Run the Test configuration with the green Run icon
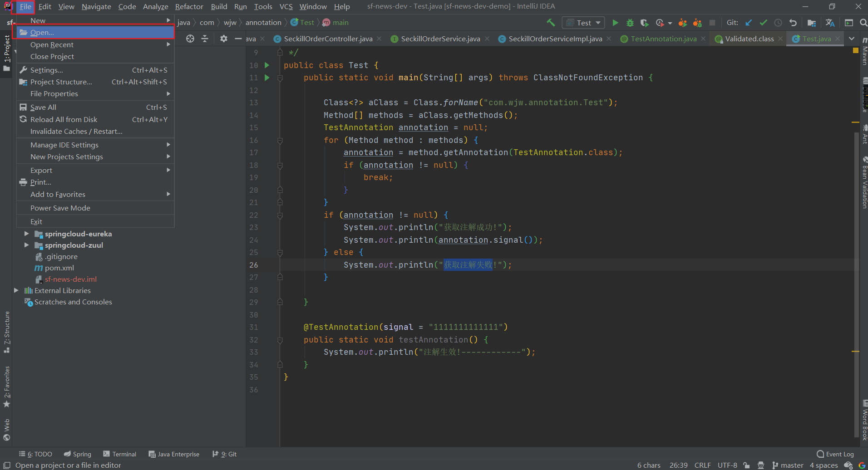This screenshot has width=868, height=470. click(x=616, y=22)
